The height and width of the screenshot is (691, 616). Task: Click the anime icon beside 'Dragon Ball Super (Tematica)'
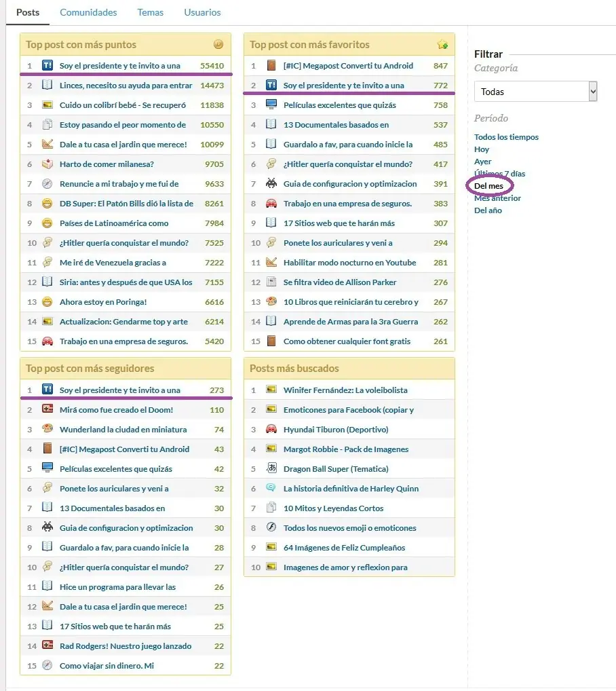[x=271, y=468]
